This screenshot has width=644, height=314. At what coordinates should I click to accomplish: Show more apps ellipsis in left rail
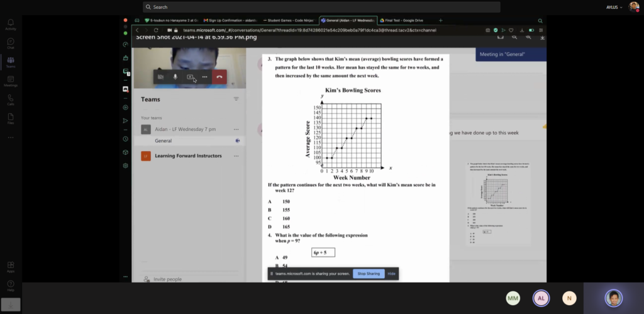click(11, 137)
